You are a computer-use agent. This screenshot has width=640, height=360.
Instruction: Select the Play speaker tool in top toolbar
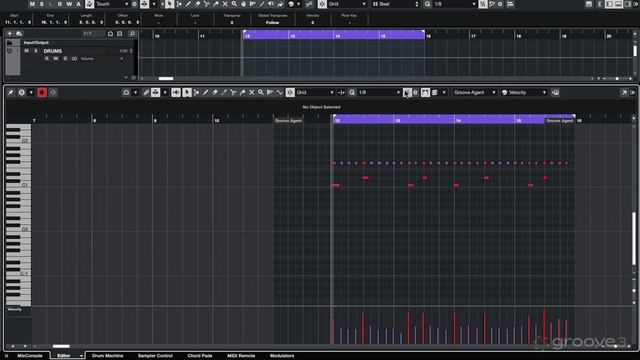tap(271, 4)
